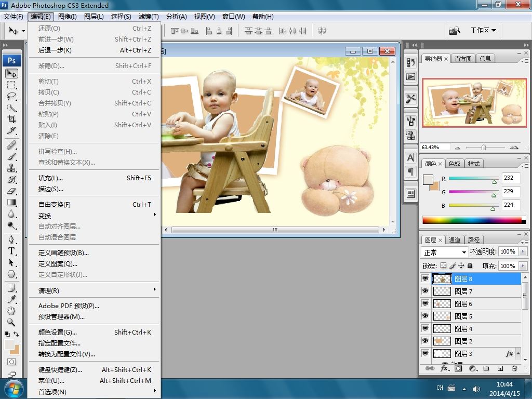The width and height of the screenshot is (532, 399).
Task: Select the Pen tool
Action: [x=11, y=240]
